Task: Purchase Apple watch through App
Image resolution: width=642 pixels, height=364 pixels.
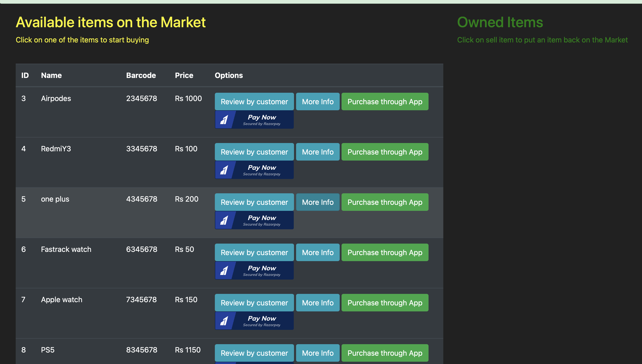Action: tap(385, 302)
